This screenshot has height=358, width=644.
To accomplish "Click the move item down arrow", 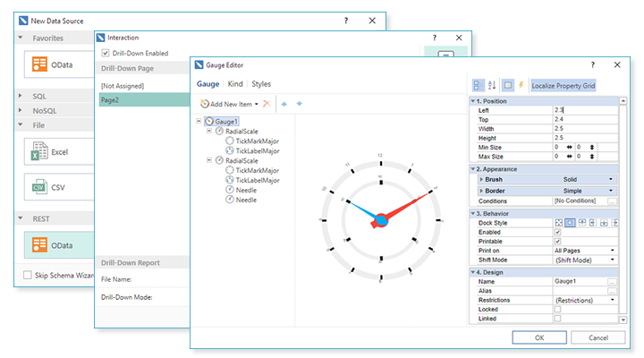I will point(299,105).
